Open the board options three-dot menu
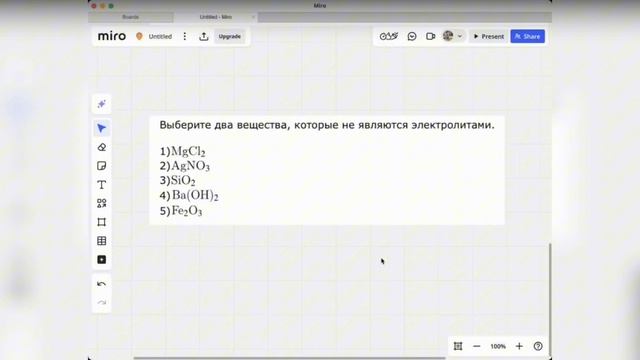 [185, 36]
